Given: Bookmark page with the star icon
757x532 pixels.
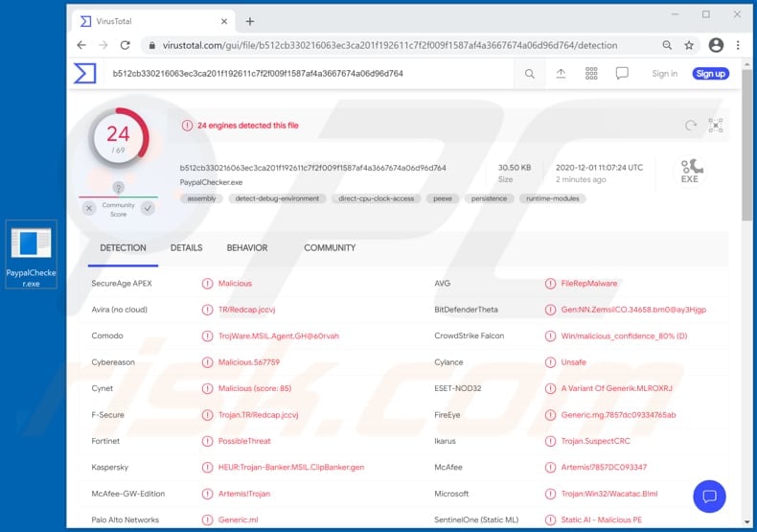Looking at the screenshot, I should click(689, 45).
